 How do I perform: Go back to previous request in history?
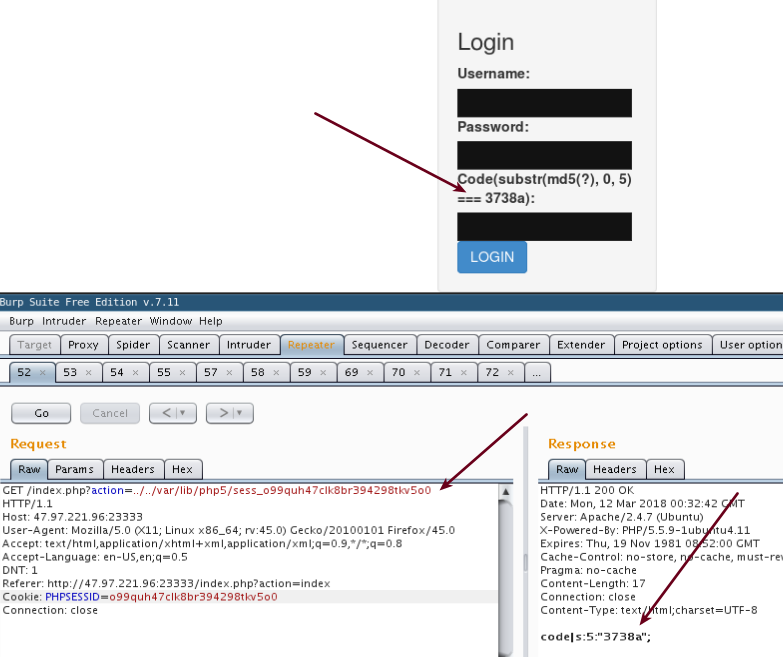click(x=167, y=413)
